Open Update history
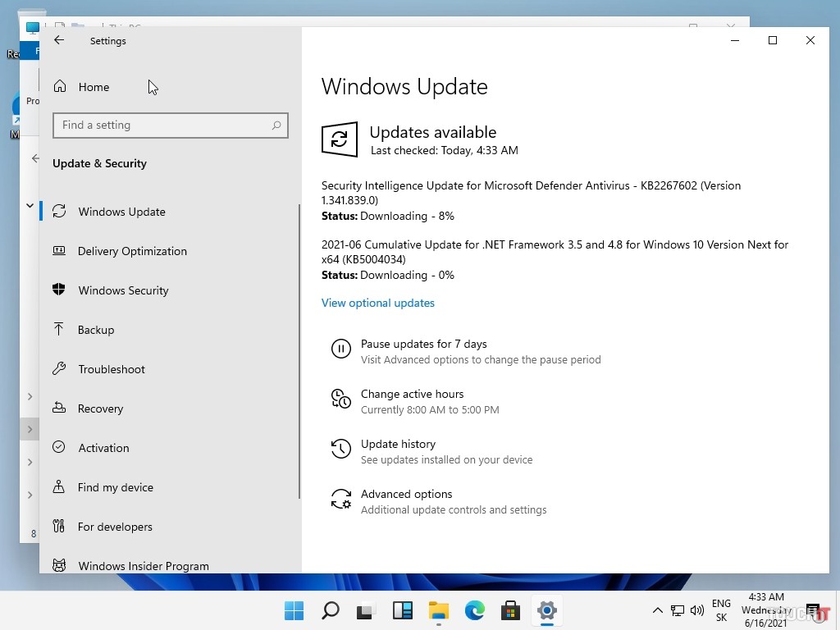The width and height of the screenshot is (840, 630). (x=398, y=445)
